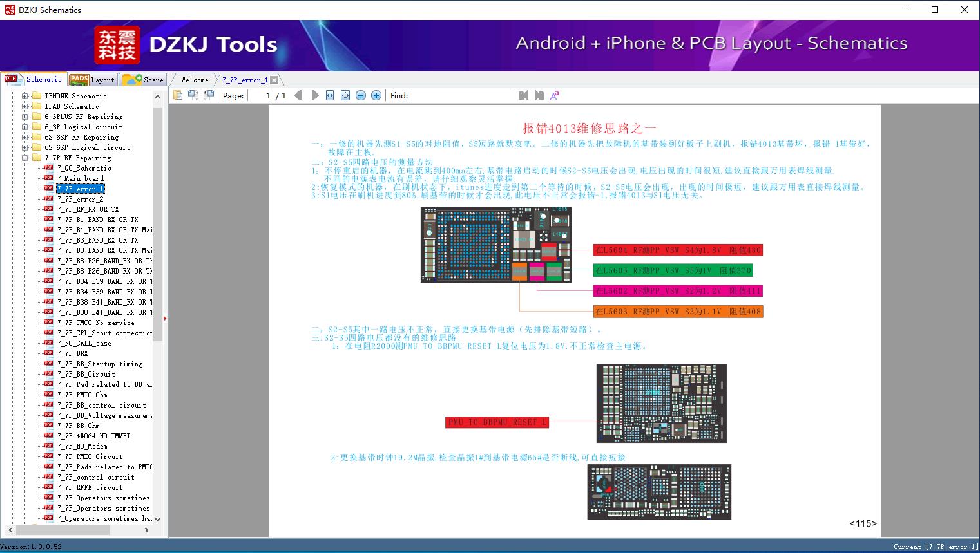Open 7_7P_RFFE_circuit item
Image resolution: width=980 pixels, height=553 pixels.
[x=90, y=487]
